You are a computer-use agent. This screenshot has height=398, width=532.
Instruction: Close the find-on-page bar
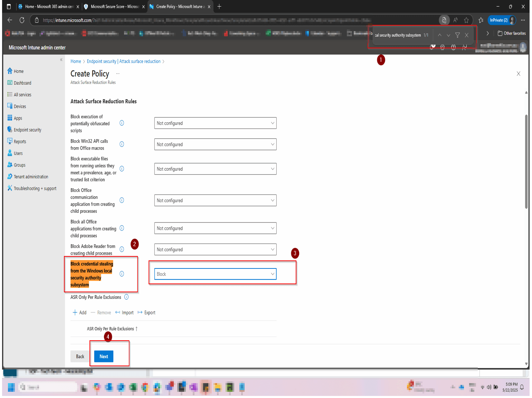pyautogui.click(x=467, y=35)
